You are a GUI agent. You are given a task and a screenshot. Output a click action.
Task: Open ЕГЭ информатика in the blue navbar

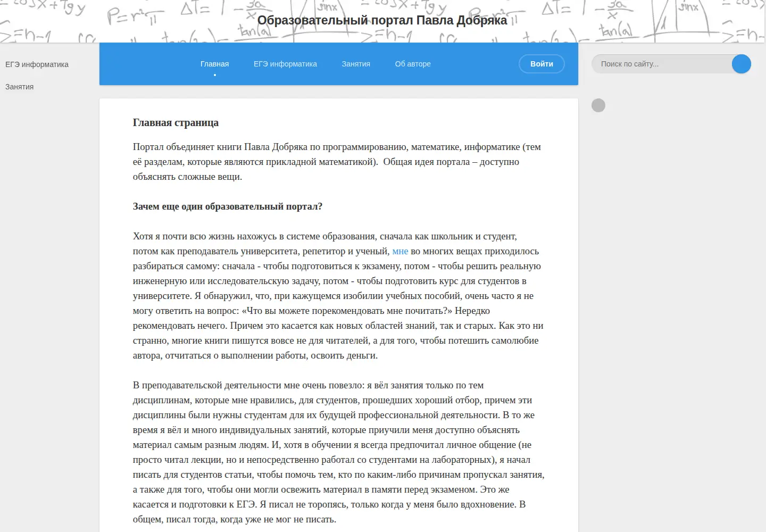(x=285, y=64)
